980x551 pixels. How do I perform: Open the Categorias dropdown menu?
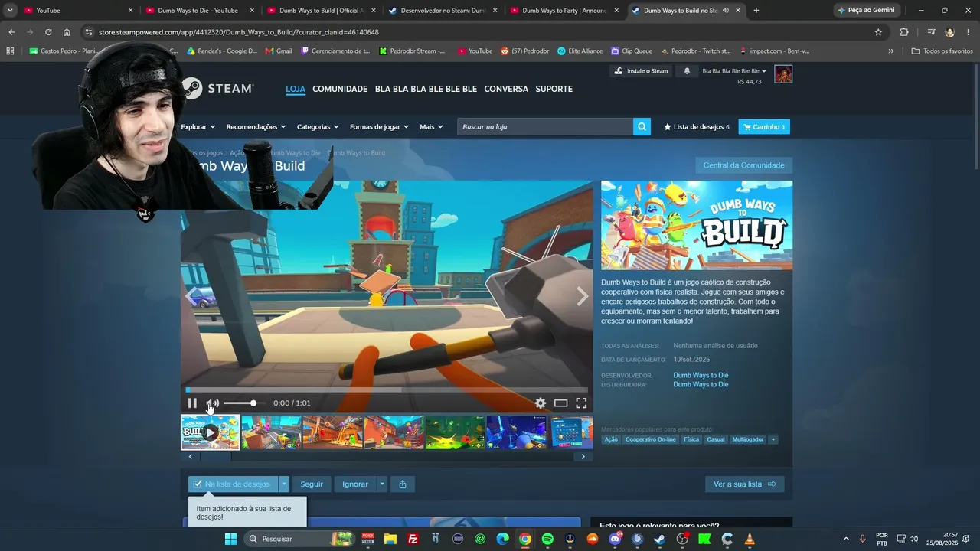point(318,127)
